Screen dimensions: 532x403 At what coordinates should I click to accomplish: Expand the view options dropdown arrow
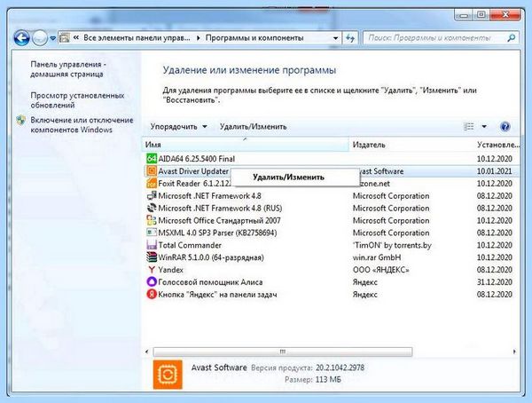point(484,126)
